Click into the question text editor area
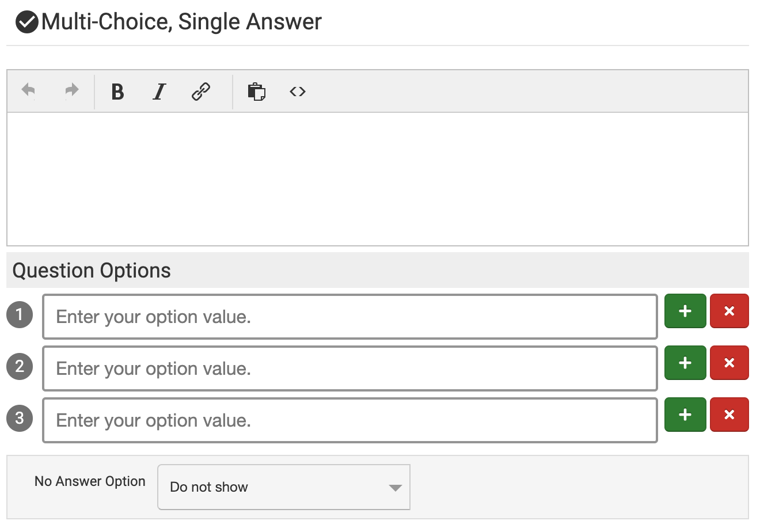The image size is (760, 532). (x=377, y=178)
